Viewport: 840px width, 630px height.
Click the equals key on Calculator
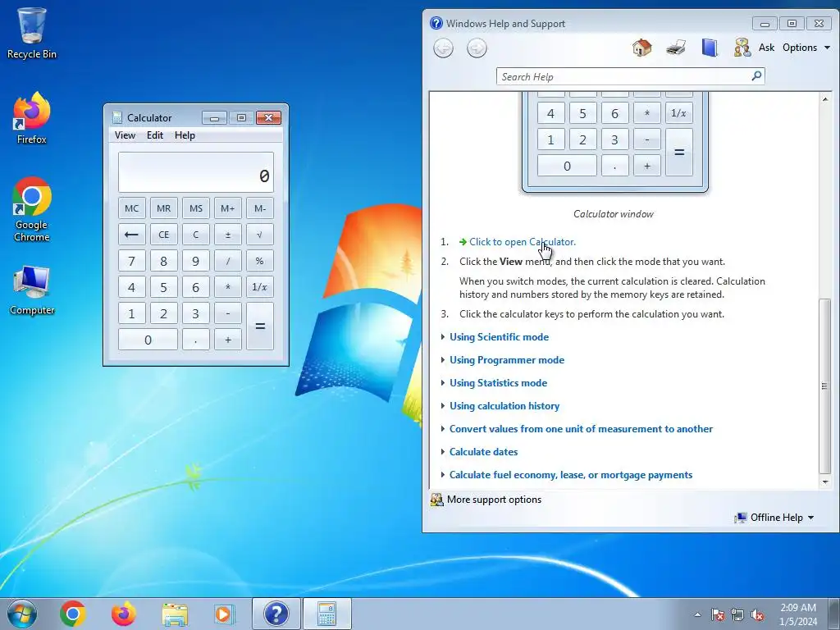[x=260, y=326]
